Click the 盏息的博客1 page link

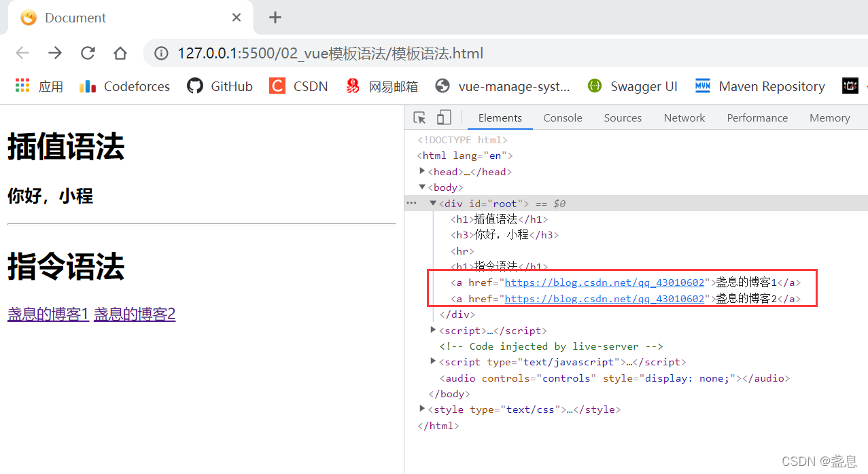point(48,314)
